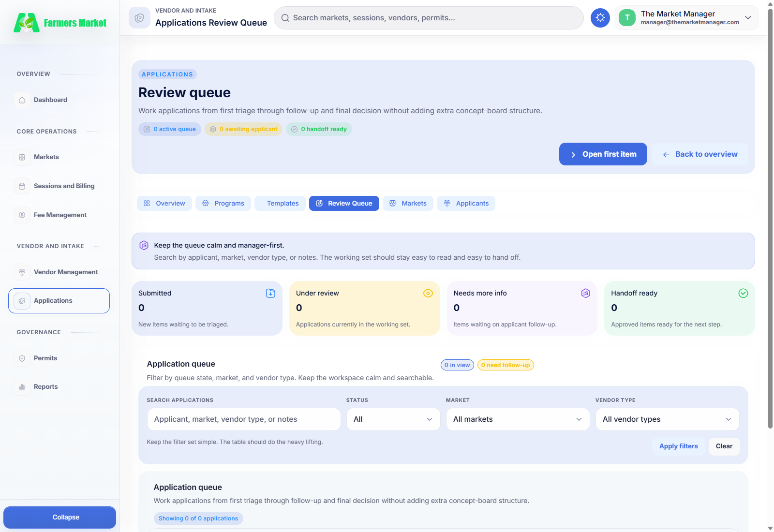
Task: Click the Open first item button
Action: coord(603,154)
